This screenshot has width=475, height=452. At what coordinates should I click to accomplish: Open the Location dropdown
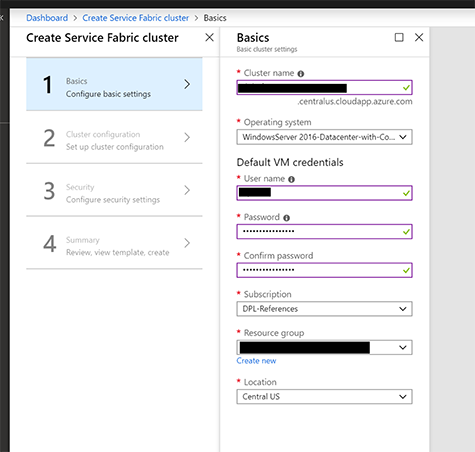pyautogui.click(x=324, y=397)
